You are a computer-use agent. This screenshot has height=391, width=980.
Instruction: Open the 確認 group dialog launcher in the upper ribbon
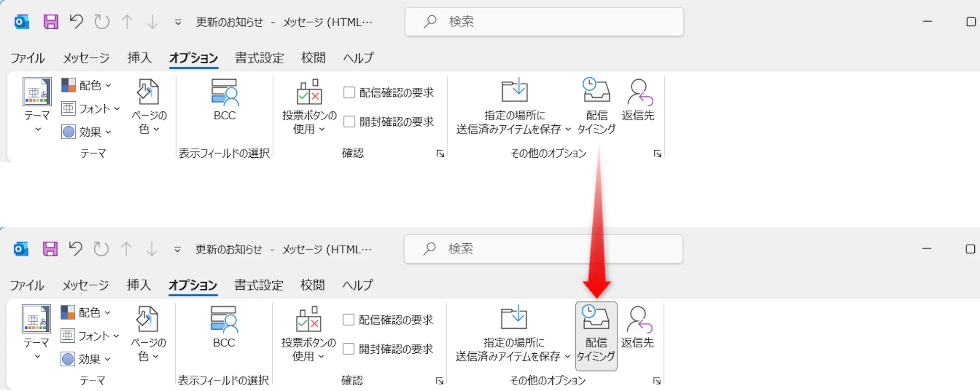point(440,153)
